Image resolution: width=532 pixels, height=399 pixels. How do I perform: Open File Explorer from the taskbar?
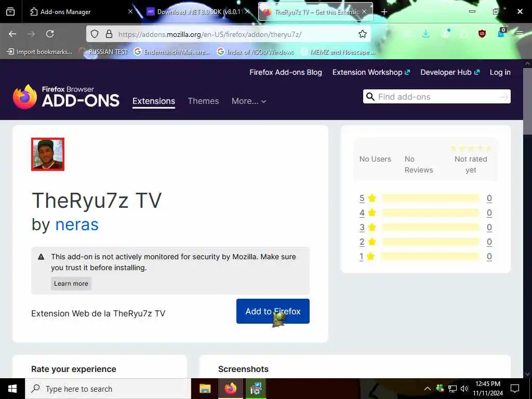205,389
